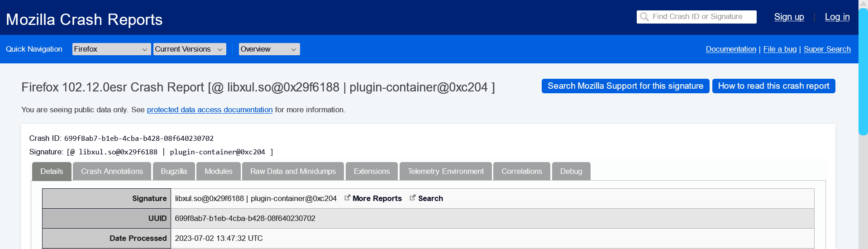Open the Correlations tab

coord(521,171)
